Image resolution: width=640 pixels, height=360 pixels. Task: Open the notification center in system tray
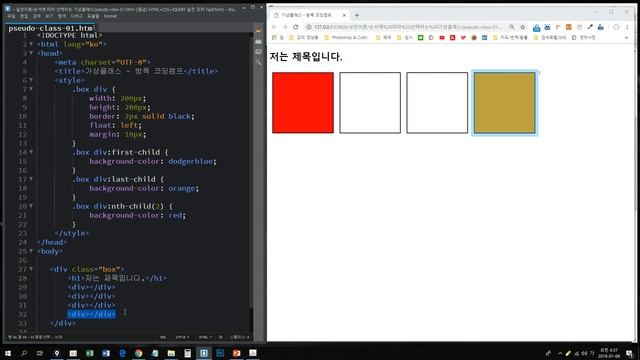click(x=630, y=353)
